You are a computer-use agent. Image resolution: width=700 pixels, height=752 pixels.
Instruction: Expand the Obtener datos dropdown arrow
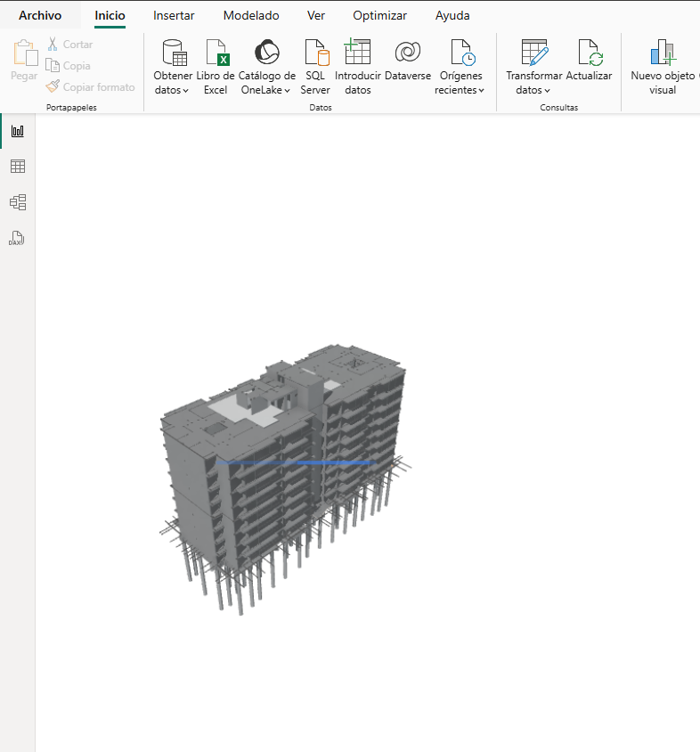click(185, 91)
